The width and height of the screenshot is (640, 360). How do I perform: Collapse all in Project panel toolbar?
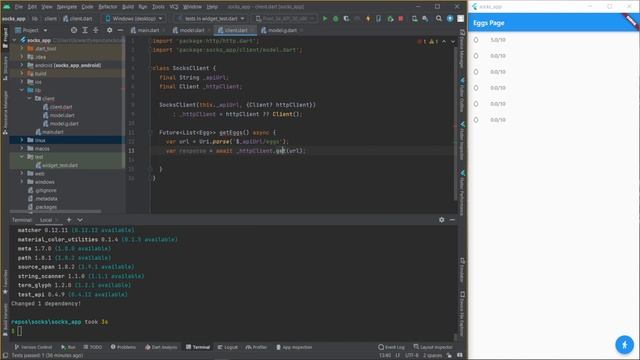point(96,30)
